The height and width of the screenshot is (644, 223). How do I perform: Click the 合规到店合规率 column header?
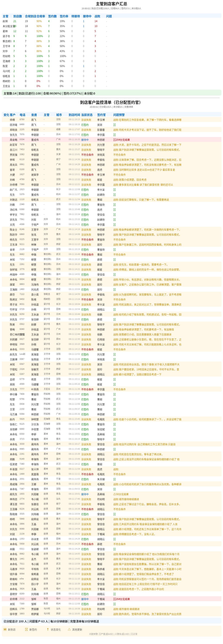click(35, 16)
